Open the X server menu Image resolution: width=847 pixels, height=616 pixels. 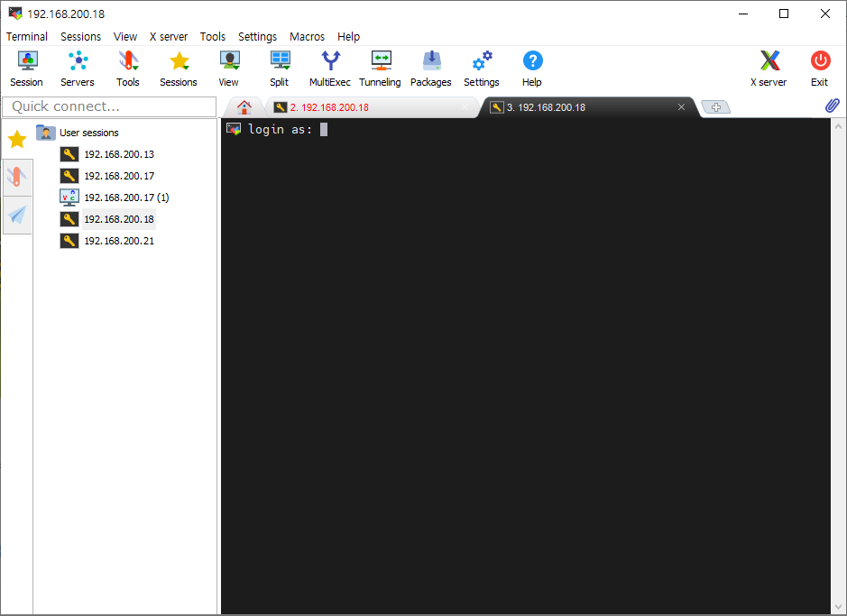[169, 37]
